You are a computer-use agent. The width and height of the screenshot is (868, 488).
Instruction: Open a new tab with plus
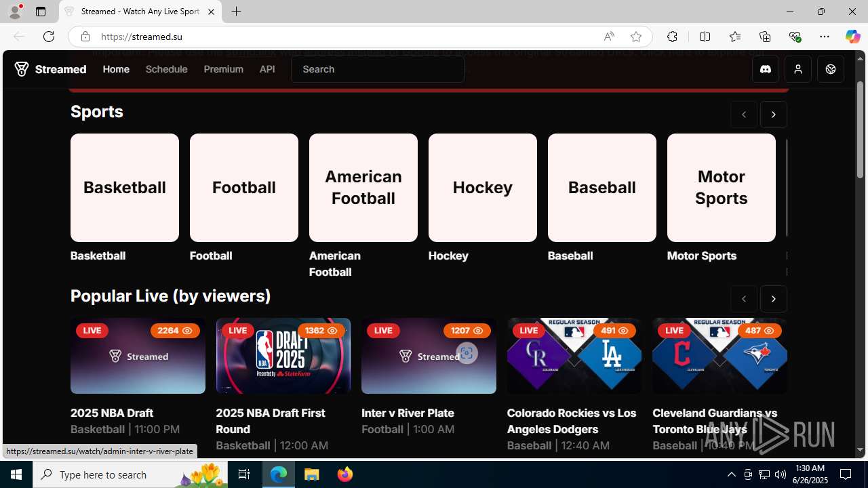(x=236, y=12)
